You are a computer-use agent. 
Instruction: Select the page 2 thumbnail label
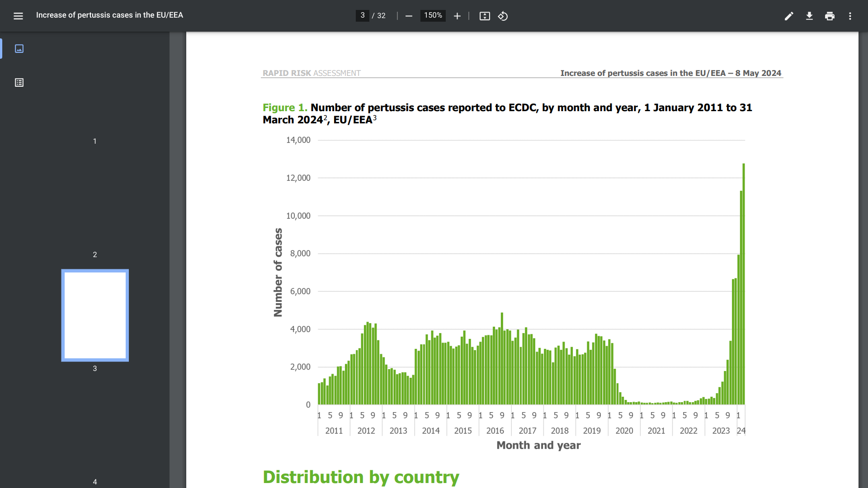pyautogui.click(x=95, y=254)
